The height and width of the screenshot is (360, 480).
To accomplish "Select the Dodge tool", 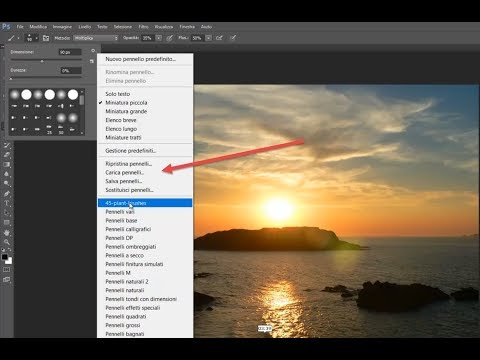I will click(7, 183).
